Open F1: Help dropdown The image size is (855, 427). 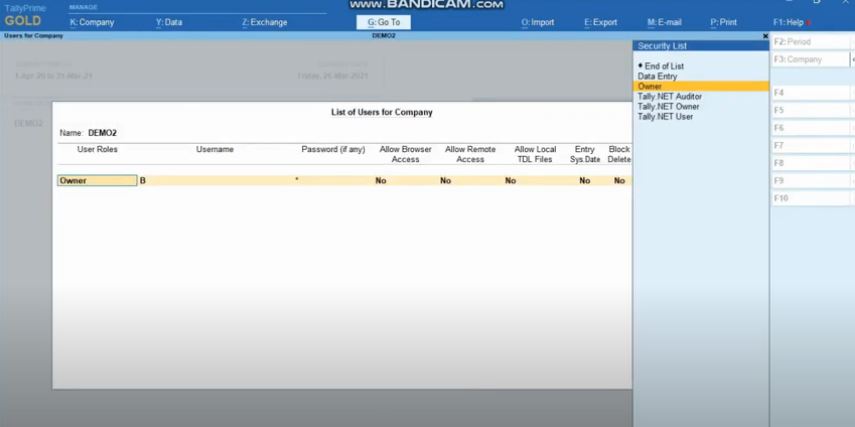[x=790, y=22]
